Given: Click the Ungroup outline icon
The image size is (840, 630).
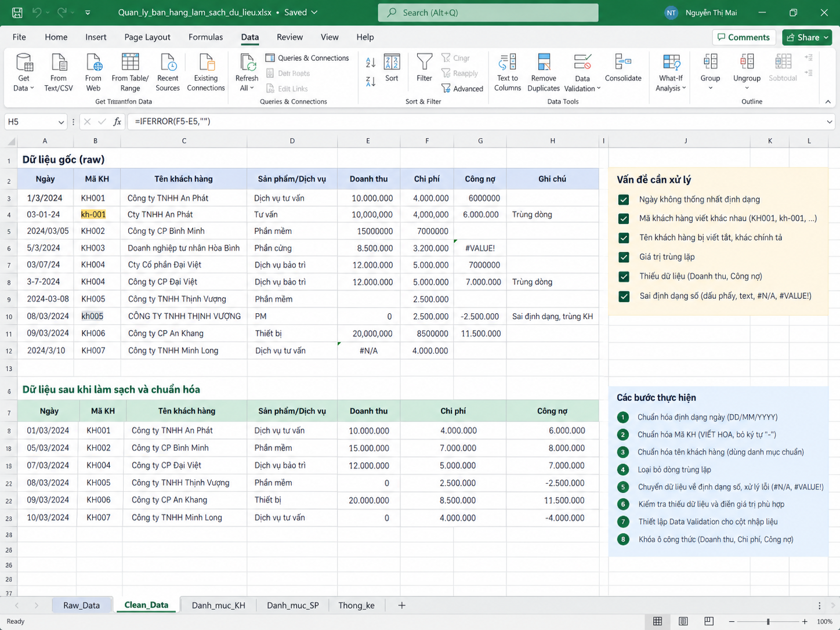Looking at the screenshot, I should pos(747,63).
